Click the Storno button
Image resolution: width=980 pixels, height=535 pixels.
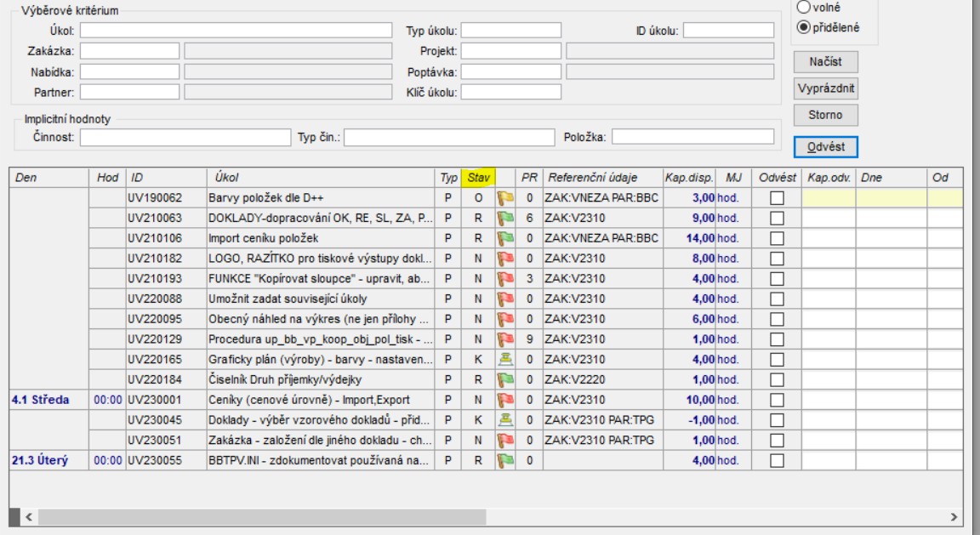pyautogui.click(x=826, y=115)
